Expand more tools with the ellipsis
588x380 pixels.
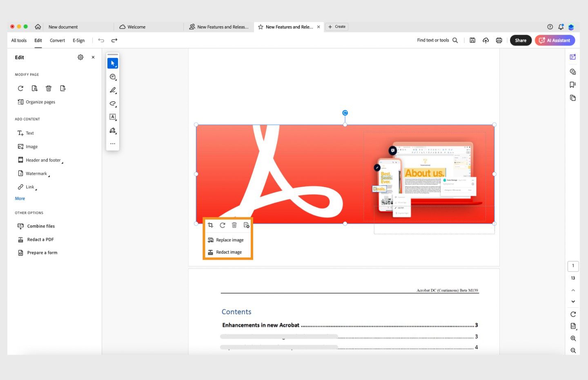tap(113, 143)
